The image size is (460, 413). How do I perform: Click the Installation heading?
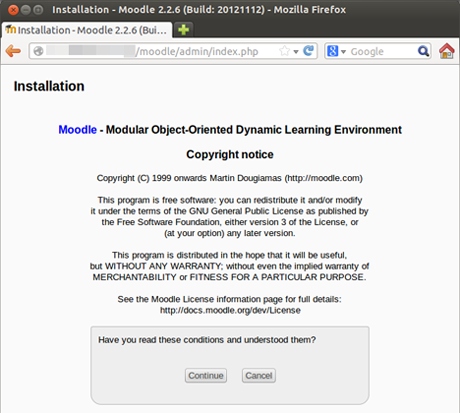(x=49, y=86)
